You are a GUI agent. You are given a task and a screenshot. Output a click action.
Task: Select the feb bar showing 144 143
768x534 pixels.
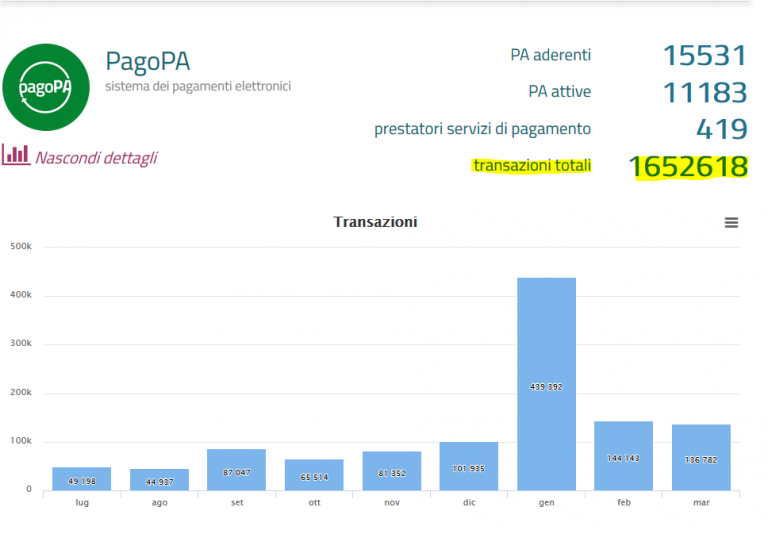coord(624,456)
